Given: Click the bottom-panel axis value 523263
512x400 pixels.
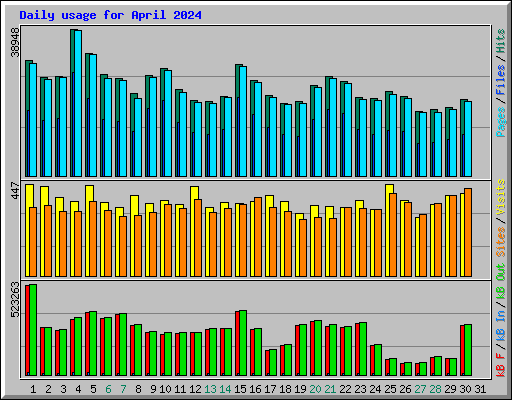Looking at the screenshot, I should [x=15, y=300].
